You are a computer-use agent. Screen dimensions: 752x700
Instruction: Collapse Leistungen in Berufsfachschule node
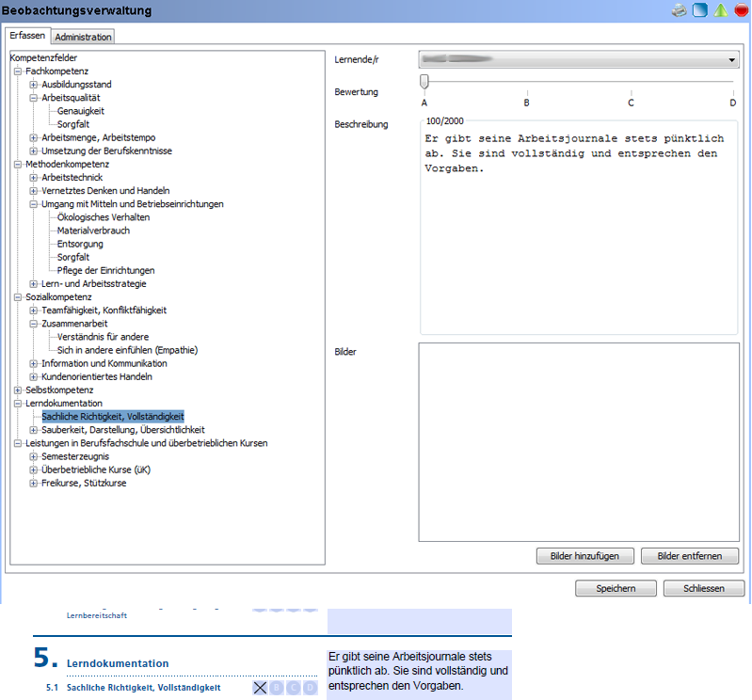coord(18,443)
